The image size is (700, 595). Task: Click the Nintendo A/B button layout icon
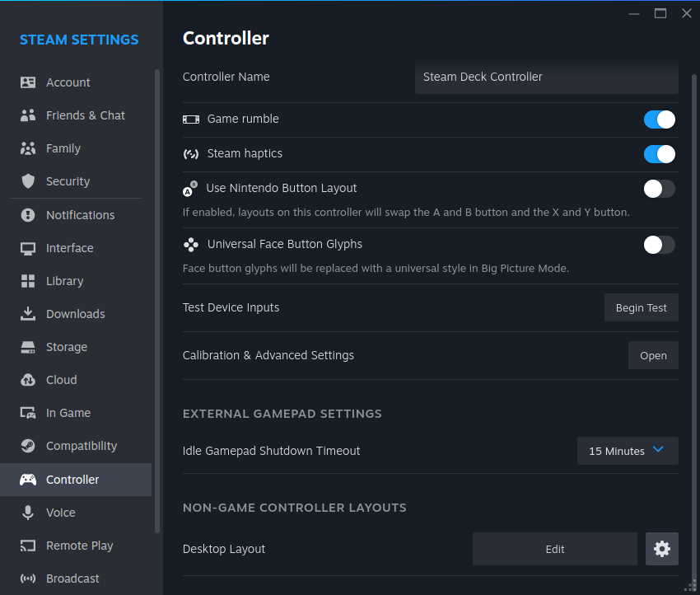(190, 189)
